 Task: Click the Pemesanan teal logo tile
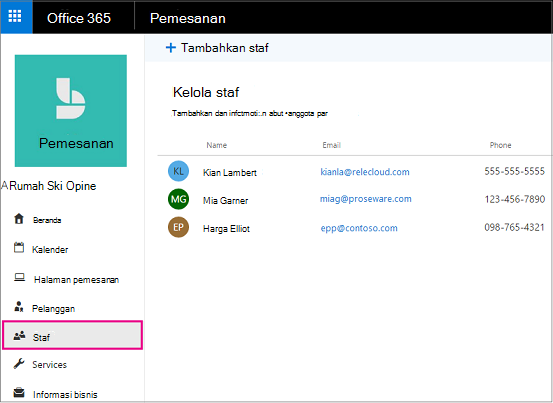[x=71, y=111]
